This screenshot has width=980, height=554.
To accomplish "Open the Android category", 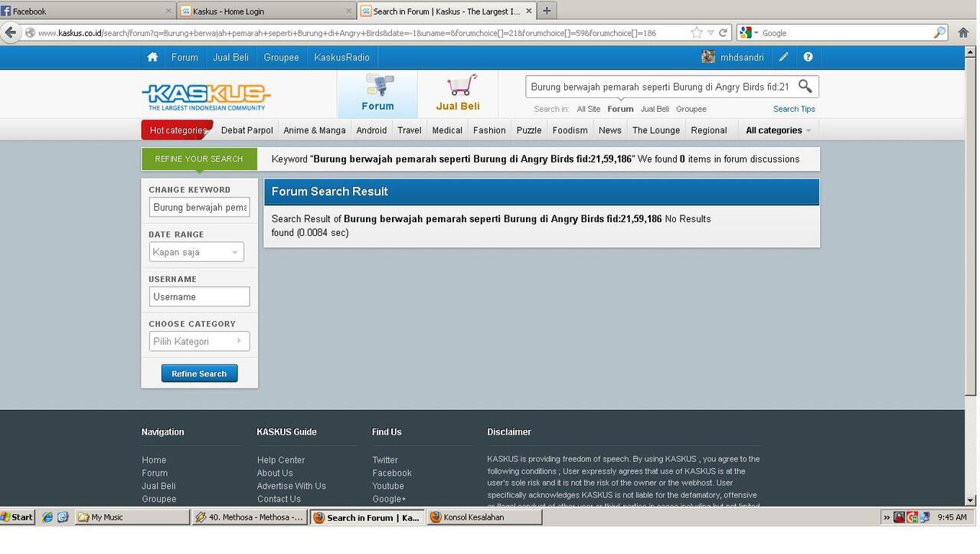I will (371, 130).
